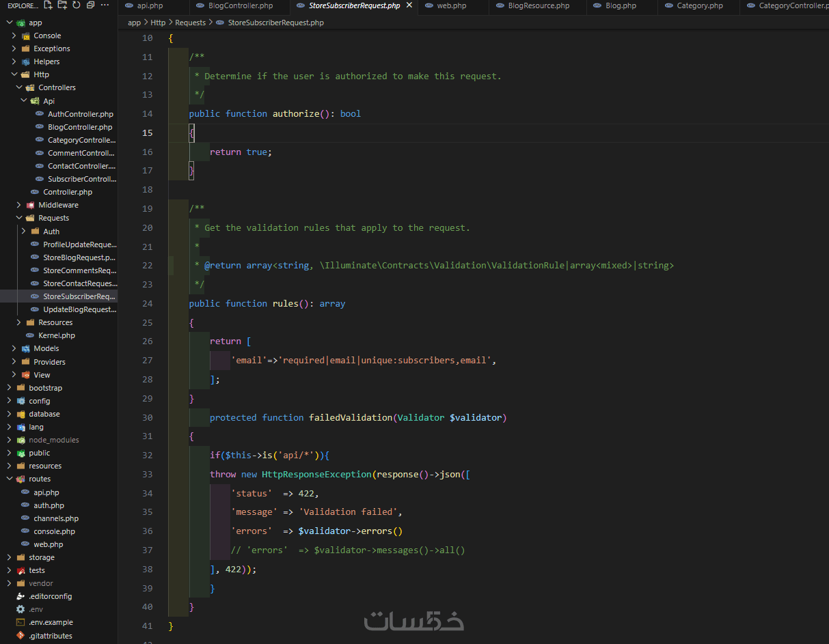Click the .editorconfig file icon
This screenshot has height=644, width=829.
(x=21, y=596)
